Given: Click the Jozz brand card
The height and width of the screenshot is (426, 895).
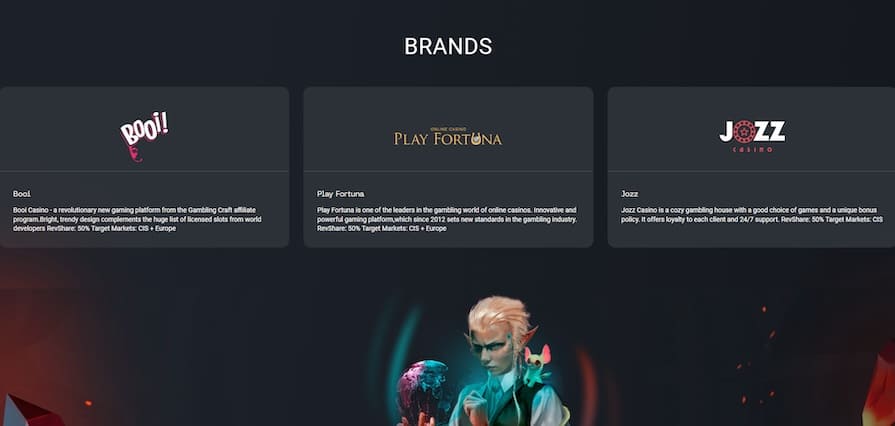Looking at the screenshot, I should click(x=751, y=167).
